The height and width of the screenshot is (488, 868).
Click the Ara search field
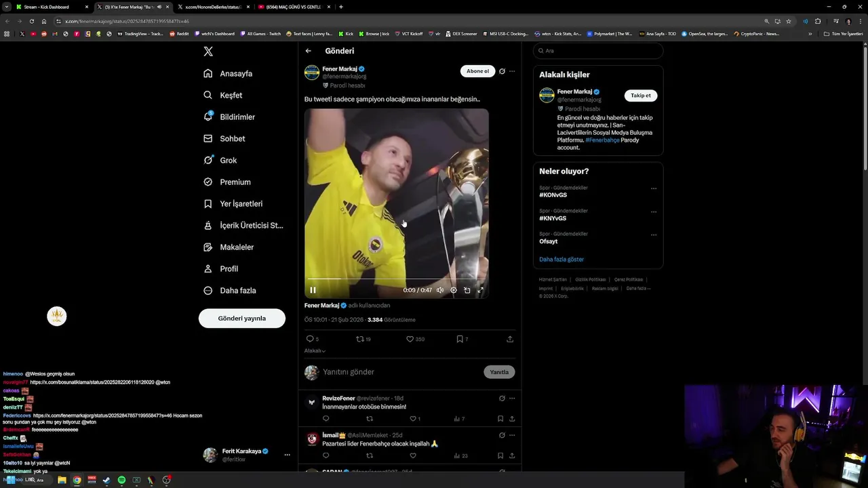[598, 51]
